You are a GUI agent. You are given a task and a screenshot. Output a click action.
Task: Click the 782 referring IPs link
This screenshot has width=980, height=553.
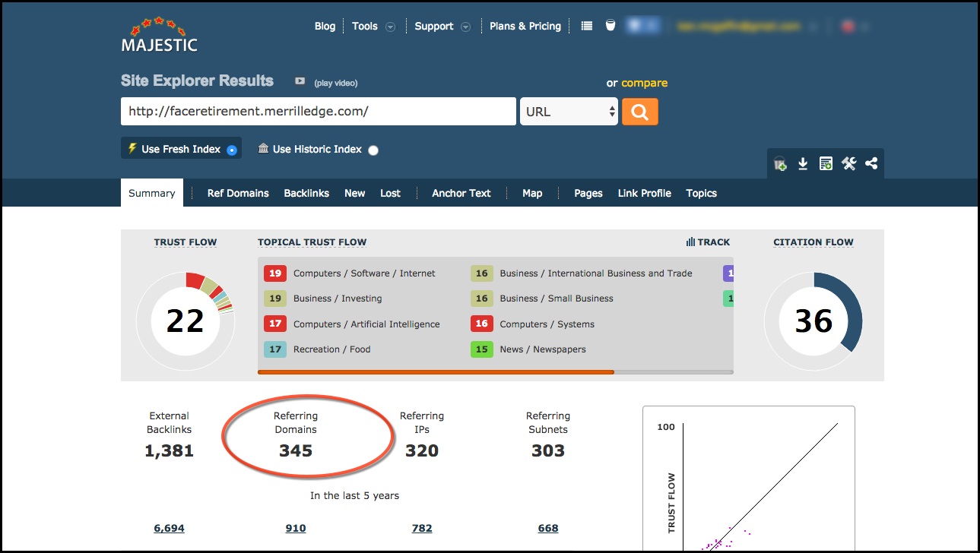click(x=422, y=528)
